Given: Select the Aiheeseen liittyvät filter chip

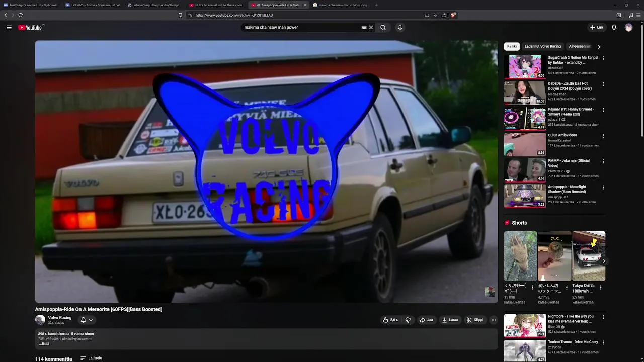Looking at the screenshot, I should [x=580, y=46].
